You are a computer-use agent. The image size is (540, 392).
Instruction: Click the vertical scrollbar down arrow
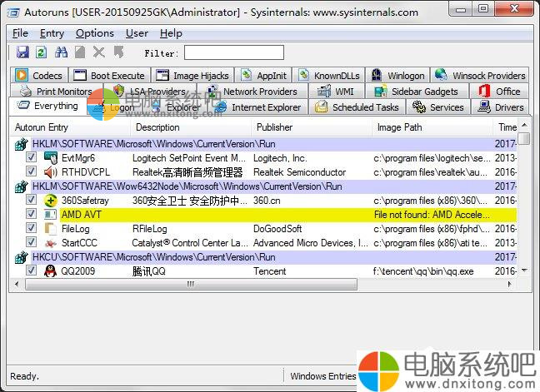point(524,270)
